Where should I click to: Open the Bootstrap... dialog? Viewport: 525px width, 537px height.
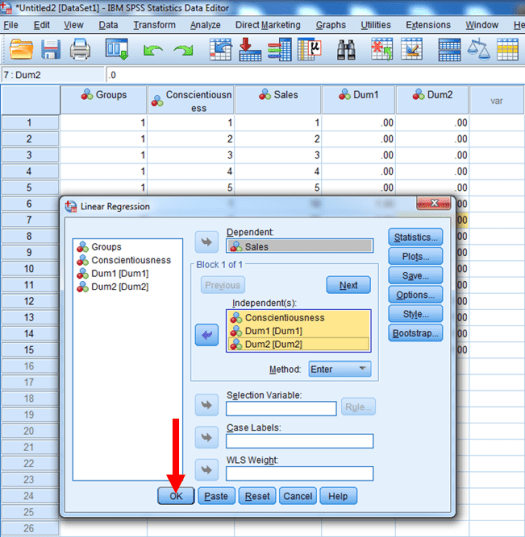[415, 333]
